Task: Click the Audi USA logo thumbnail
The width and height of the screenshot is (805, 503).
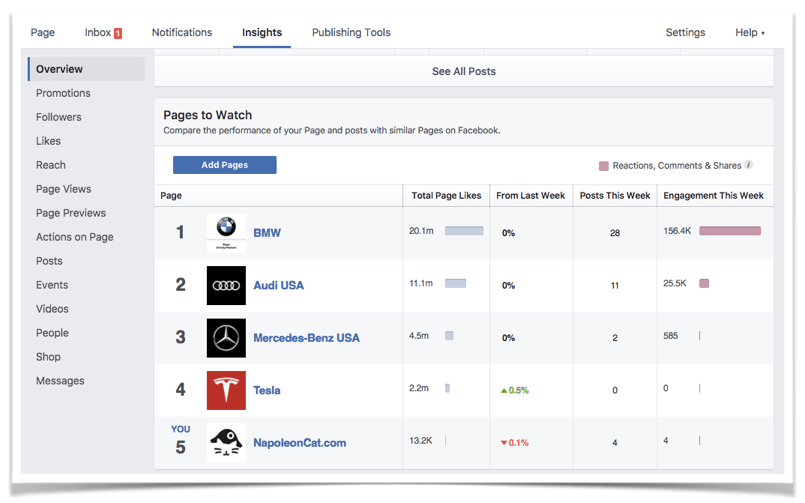Action: point(226,285)
